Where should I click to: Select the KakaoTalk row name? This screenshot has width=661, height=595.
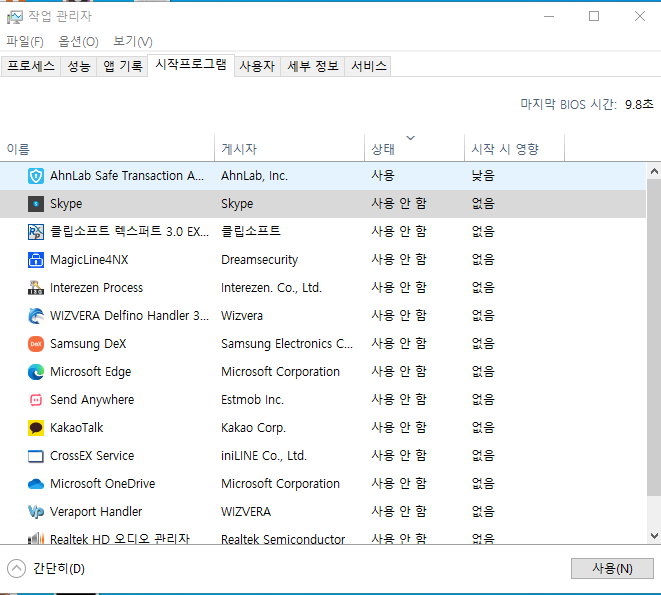(x=76, y=428)
